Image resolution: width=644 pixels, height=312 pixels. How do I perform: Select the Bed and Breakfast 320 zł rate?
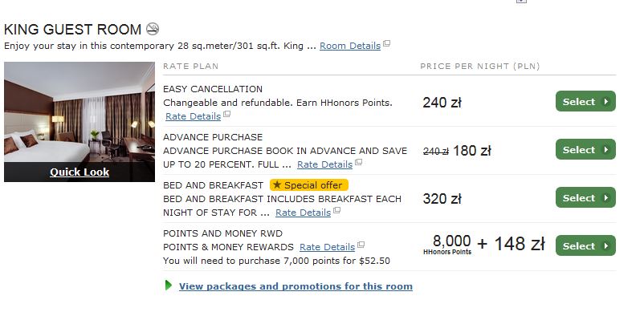point(585,197)
